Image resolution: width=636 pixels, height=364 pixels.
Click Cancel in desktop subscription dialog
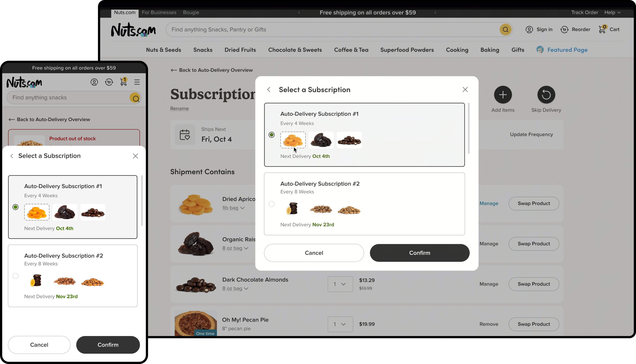coord(314,253)
